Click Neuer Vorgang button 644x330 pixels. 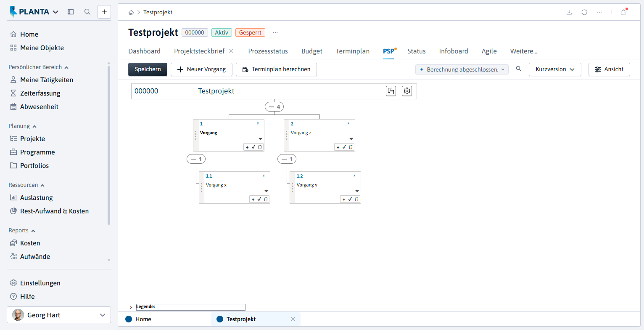[201, 69]
